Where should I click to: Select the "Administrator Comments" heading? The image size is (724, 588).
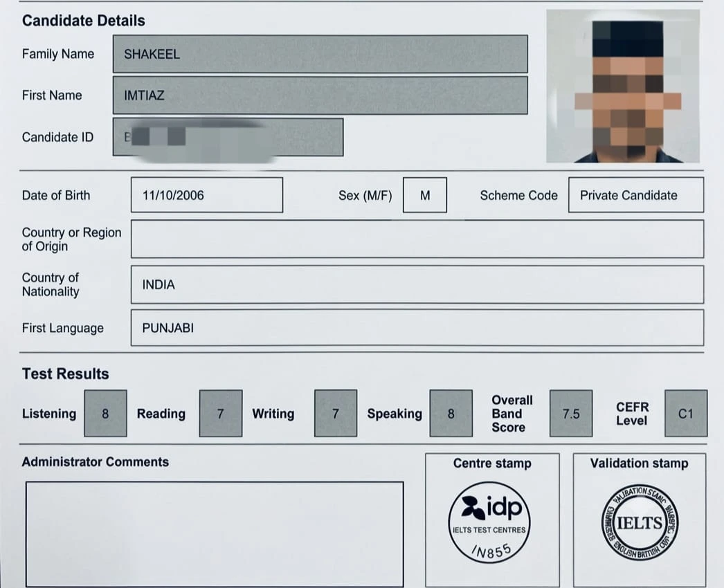95,462
